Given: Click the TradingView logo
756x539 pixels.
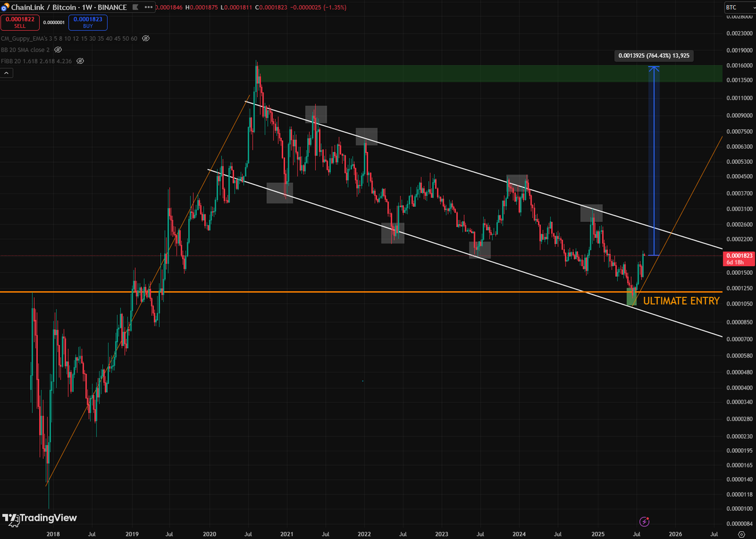Looking at the screenshot, I should (x=40, y=518).
